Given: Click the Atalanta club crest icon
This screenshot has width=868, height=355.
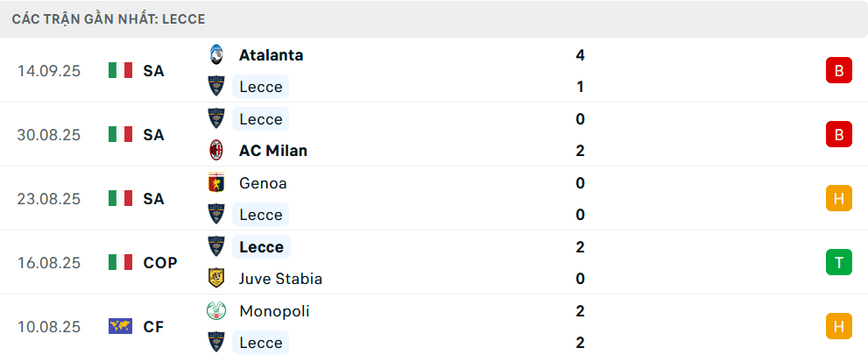Looking at the screenshot, I should (x=215, y=54).
